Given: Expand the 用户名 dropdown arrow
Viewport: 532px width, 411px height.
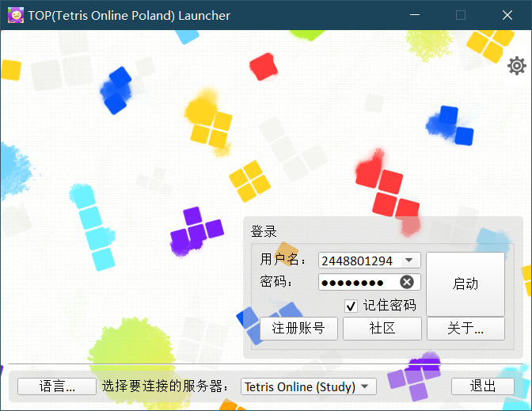Looking at the screenshot, I should [408, 261].
